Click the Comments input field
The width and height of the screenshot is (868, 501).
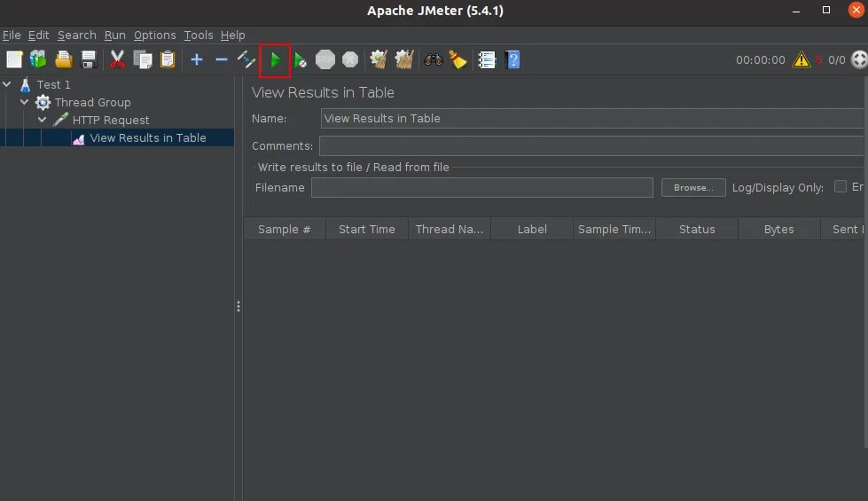[591, 146]
